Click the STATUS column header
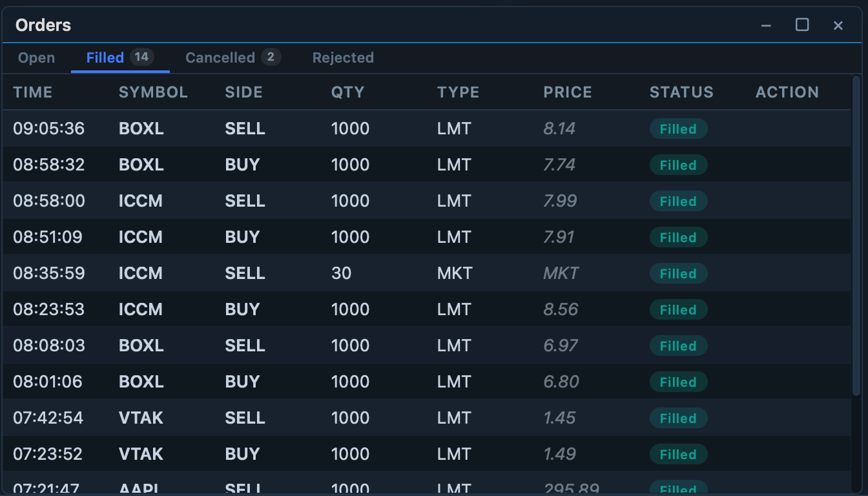The width and height of the screenshot is (868, 496). 681,92
